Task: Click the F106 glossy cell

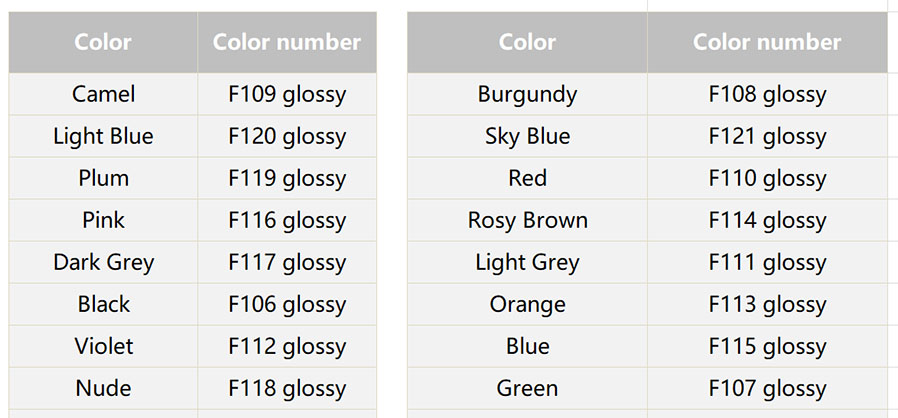Action: 287,304
